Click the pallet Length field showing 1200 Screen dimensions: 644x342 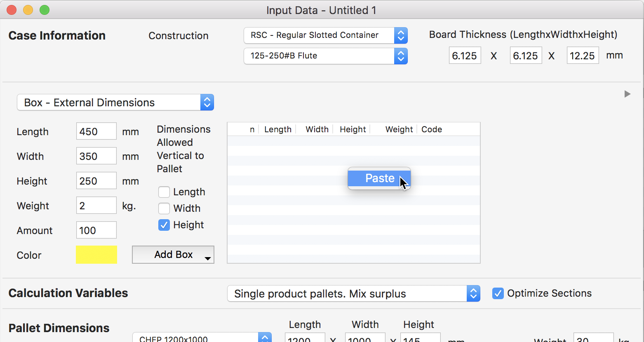[x=305, y=338]
